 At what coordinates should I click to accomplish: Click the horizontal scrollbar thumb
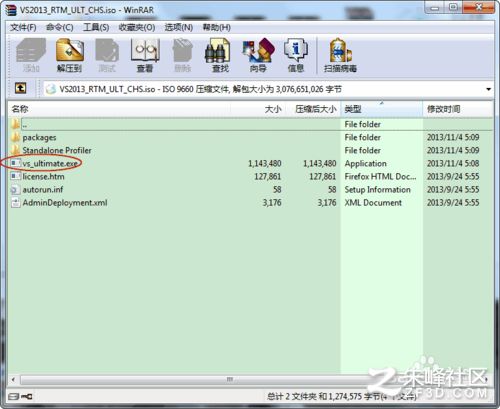tap(229, 380)
